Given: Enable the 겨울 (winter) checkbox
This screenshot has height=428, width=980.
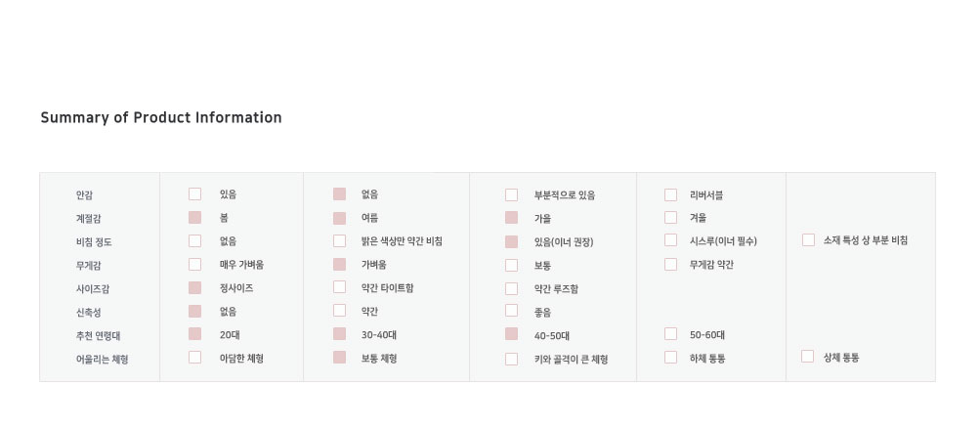Looking at the screenshot, I should pyautogui.click(x=670, y=217).
